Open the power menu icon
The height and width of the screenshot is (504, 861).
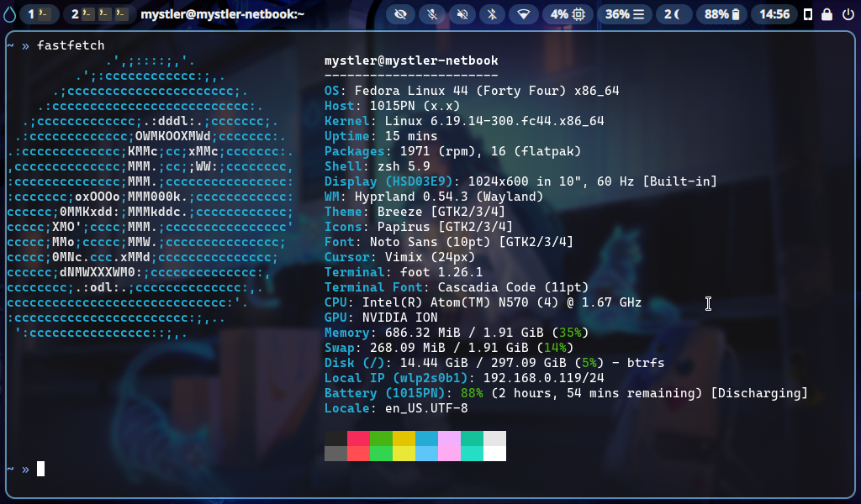click(848, 14)
